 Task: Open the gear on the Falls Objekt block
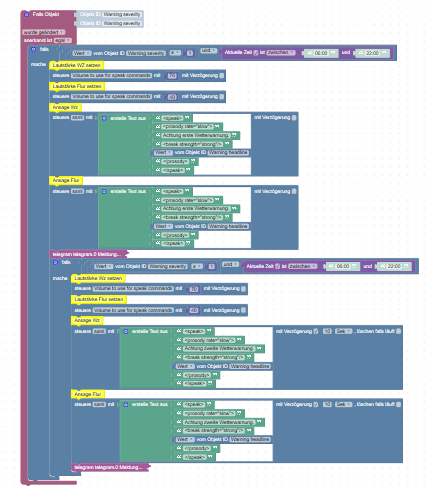[26, 14]
